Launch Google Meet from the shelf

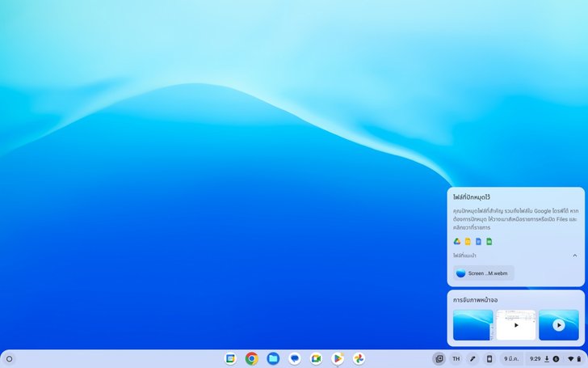[316, 358]
